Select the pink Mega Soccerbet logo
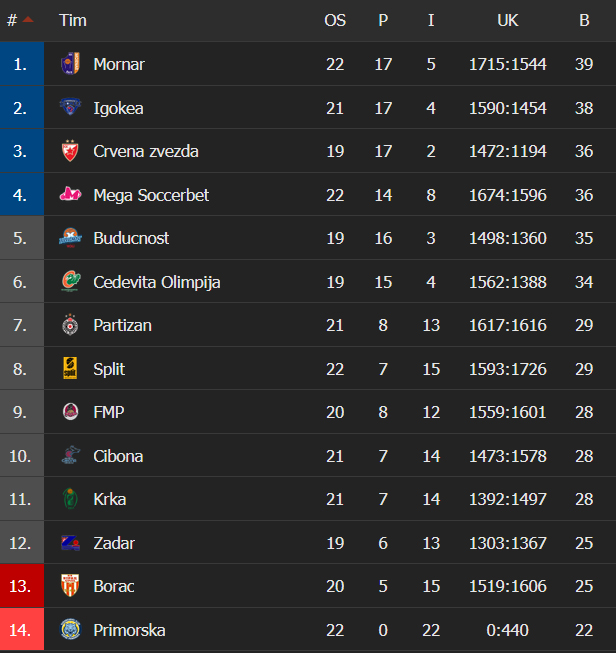Screen dimensions: 616x653 [70, 194]
